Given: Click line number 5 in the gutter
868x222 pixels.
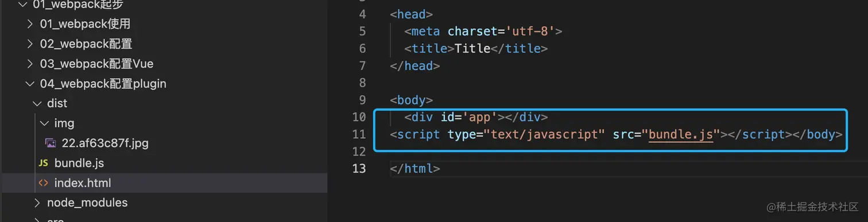Looking at the screenshot, I should [362, 32].
